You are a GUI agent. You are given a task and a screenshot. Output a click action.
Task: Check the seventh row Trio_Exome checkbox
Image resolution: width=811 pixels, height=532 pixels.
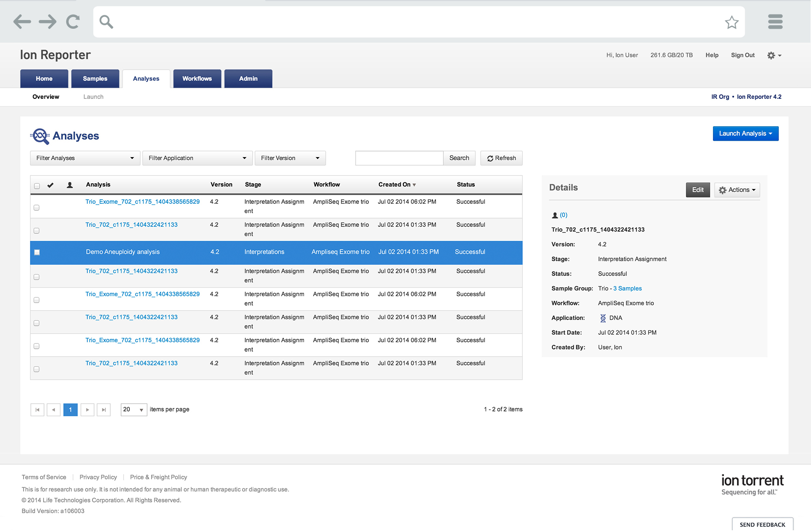37,346
